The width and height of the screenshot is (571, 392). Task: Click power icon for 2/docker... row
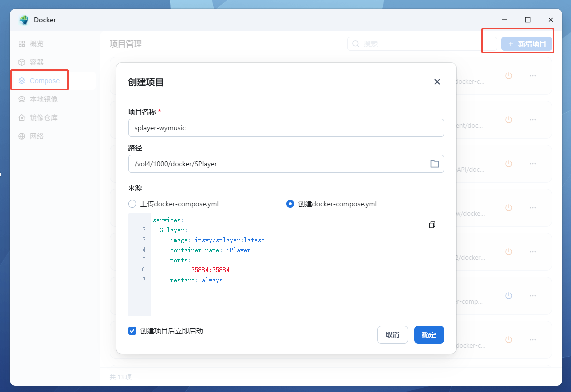coord(509,252)
